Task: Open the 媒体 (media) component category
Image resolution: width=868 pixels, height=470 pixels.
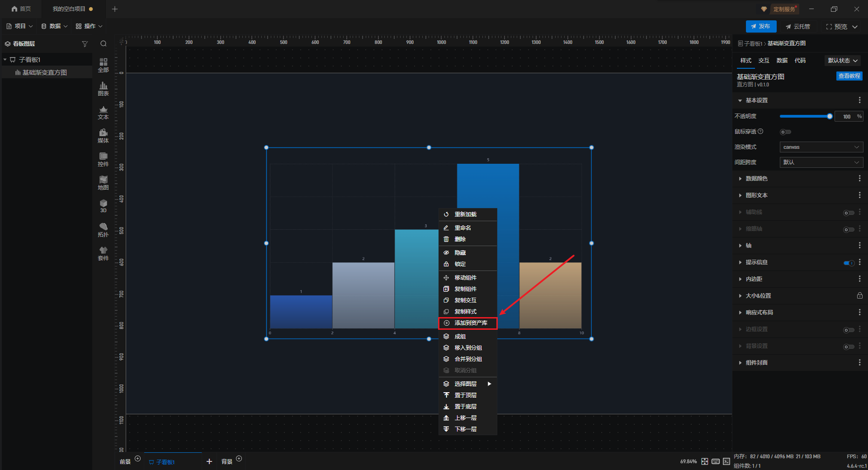Action: (x=103, y=136)
